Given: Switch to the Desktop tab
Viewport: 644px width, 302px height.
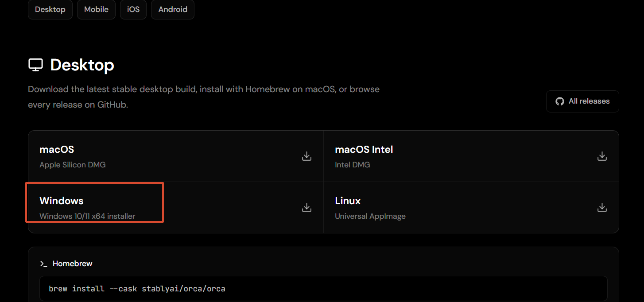Looking at the screenshot, I should point(50,9).
